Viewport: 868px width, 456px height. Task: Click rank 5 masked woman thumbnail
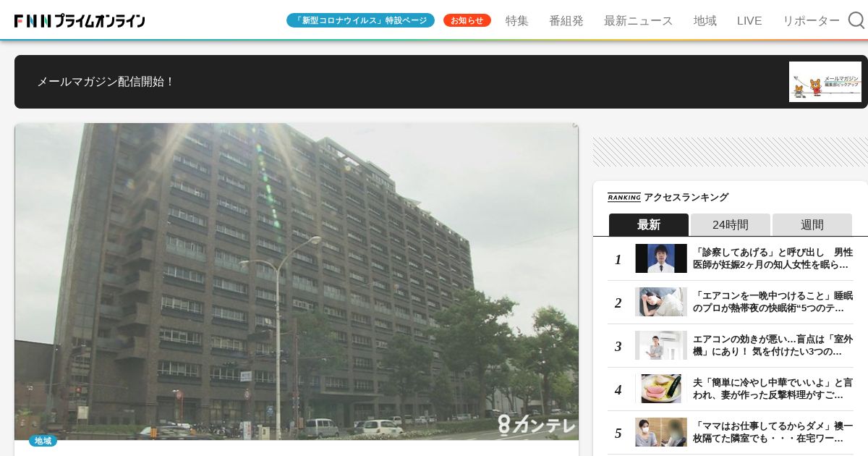661,432
